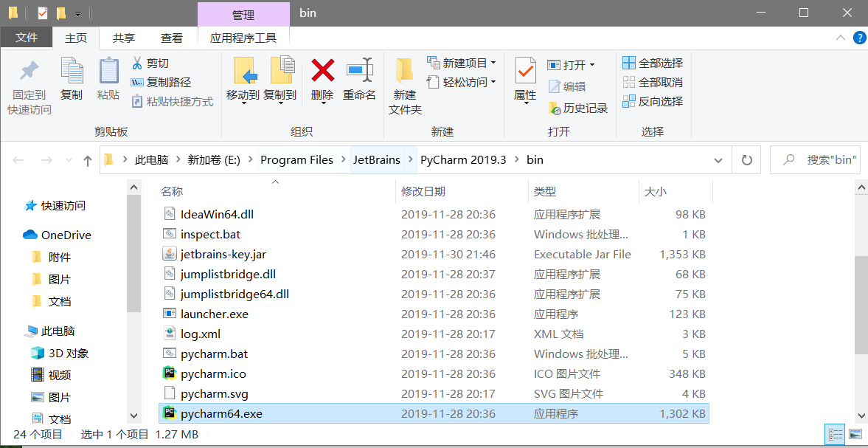Click Program Files in the breadcrumb

coord(296,160)
